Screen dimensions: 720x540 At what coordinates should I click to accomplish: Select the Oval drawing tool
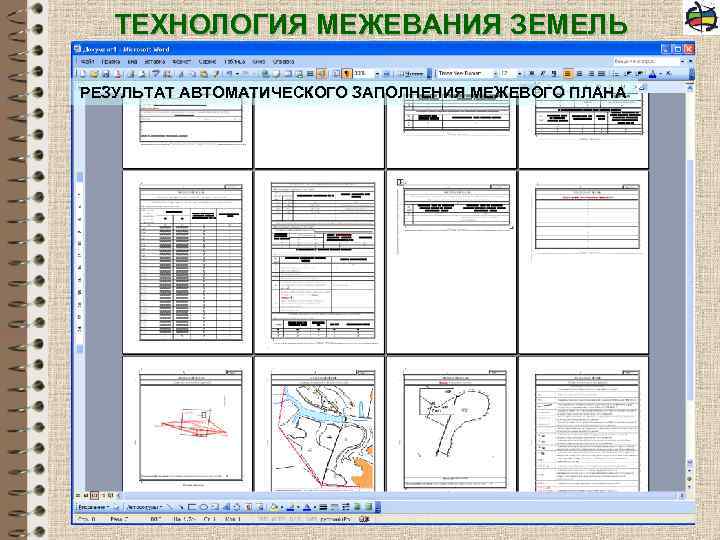[x=203, y=507]
